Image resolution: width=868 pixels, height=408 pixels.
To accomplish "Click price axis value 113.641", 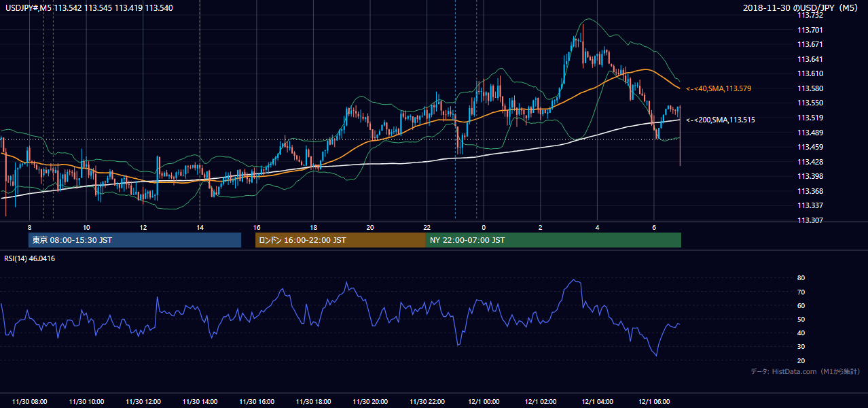I will coord(810,59).
